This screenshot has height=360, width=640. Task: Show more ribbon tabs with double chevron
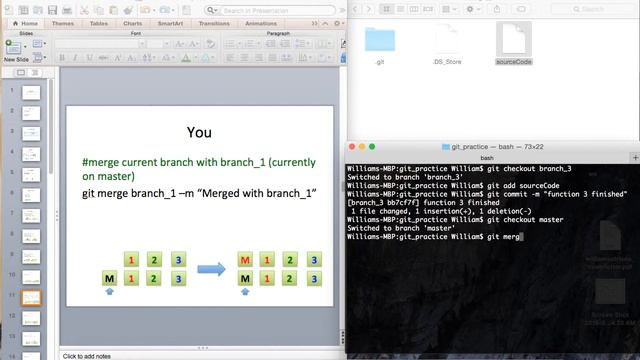point(314,23)
